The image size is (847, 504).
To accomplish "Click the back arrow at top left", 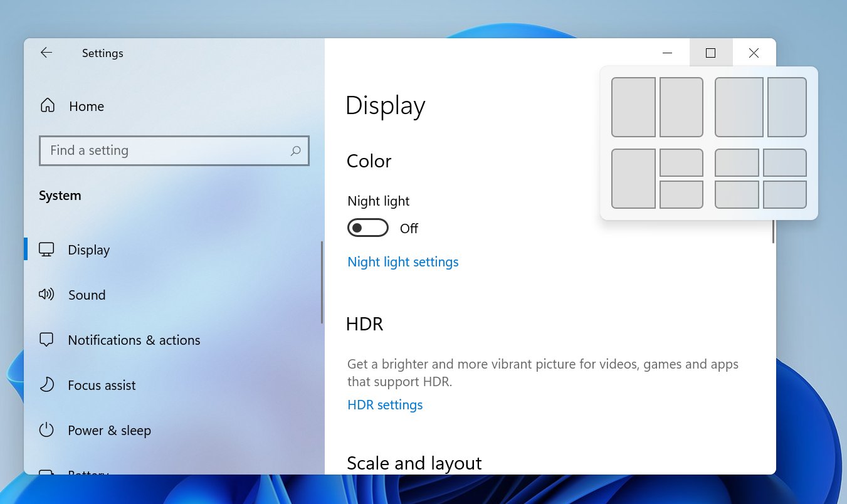I will (x=46, y=53).
